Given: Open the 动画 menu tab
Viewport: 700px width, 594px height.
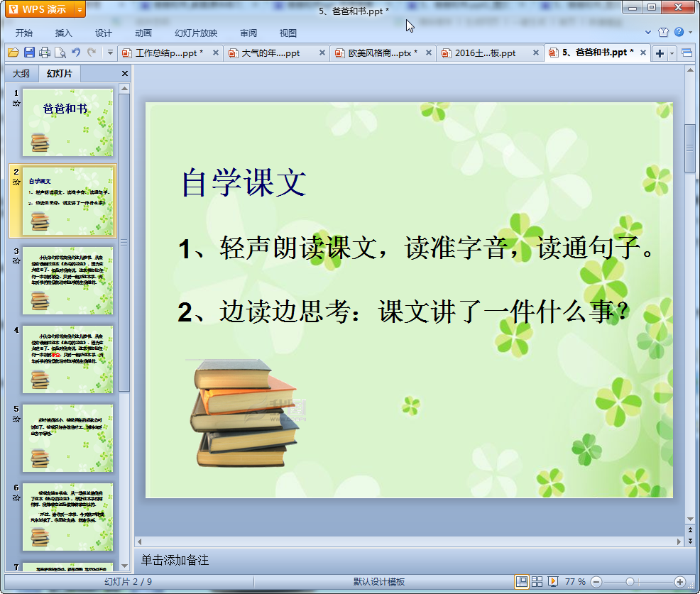Looking at the screenshot, I should 143,33.
